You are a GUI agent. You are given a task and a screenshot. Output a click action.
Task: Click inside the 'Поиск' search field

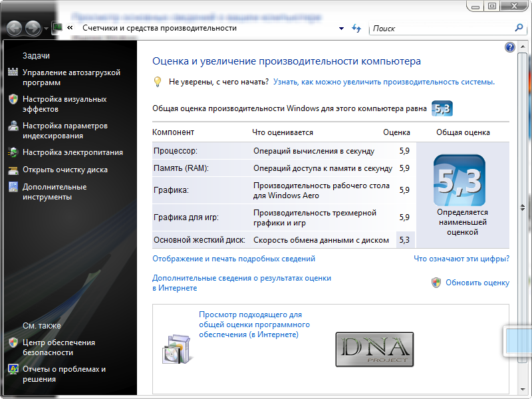[x=439, y=29]
